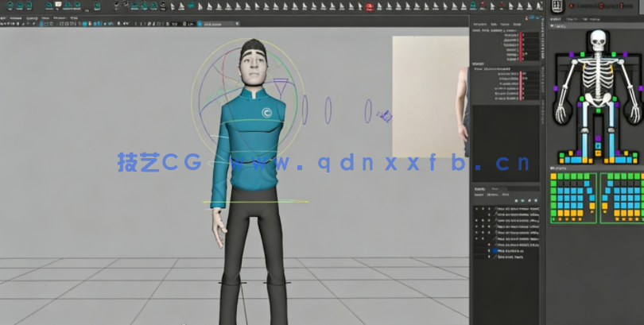Open the Channels menu in the Channel Box

pos(479,25)
